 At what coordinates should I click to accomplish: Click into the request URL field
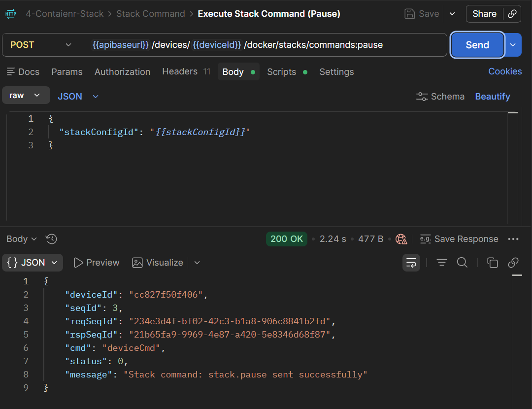pos(266,45)
